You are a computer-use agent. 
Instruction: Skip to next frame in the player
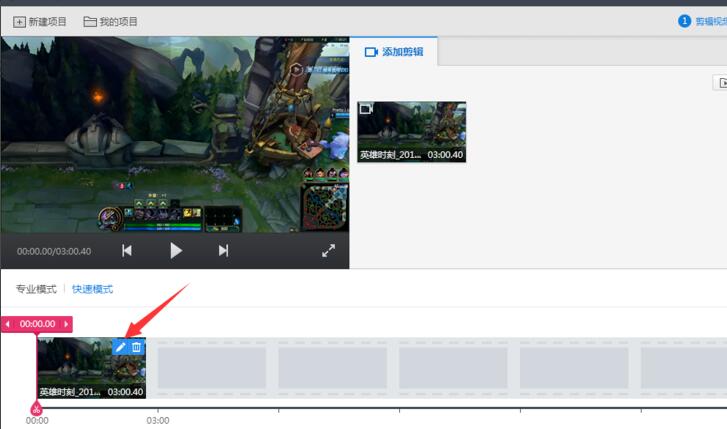pyautogui.click(x=223, y=251)
